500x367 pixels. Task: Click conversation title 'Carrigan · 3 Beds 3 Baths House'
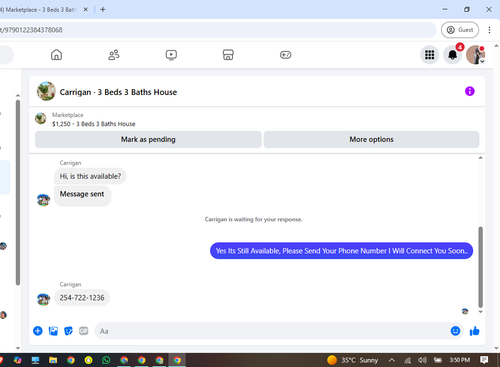coord(118,92)
